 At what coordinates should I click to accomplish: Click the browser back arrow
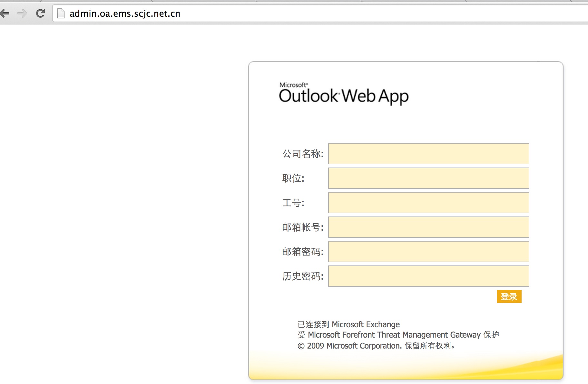[x=5, y=14]
